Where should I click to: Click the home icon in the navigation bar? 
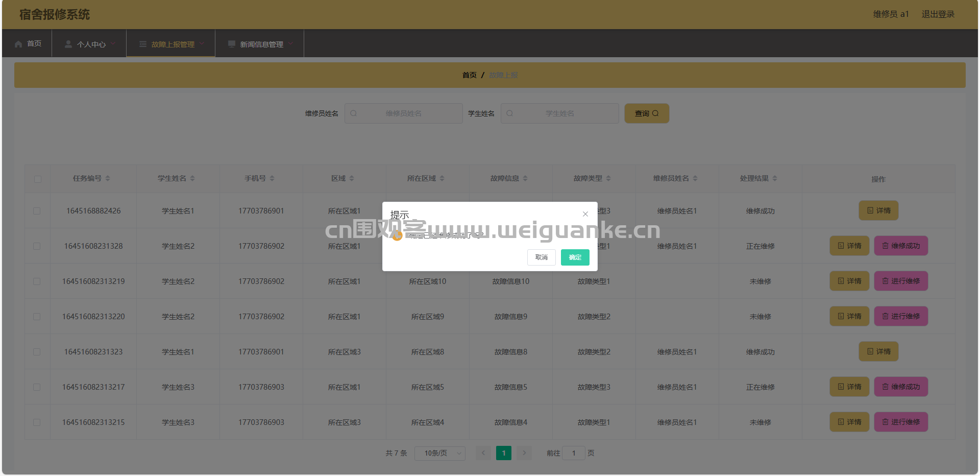[x=18, y=44]
